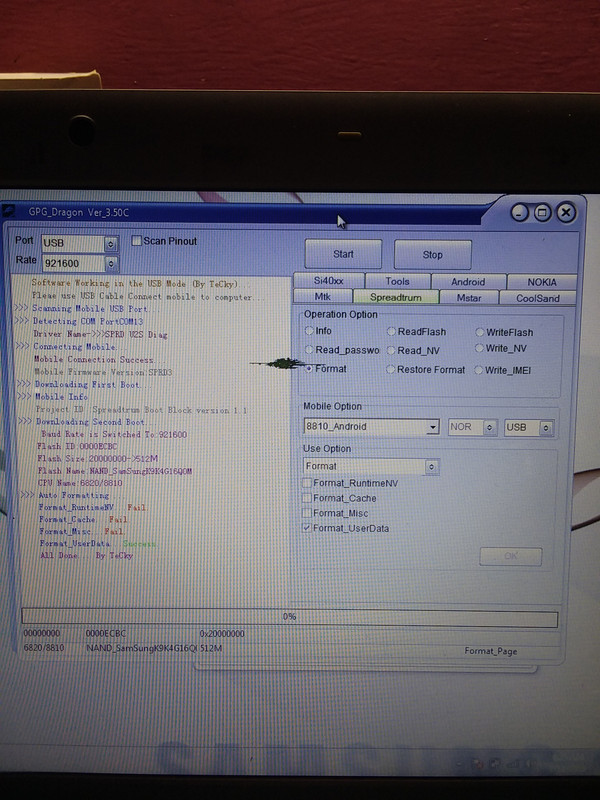Click the greyed OK button

pyautogui.click(x=511, y=556)
